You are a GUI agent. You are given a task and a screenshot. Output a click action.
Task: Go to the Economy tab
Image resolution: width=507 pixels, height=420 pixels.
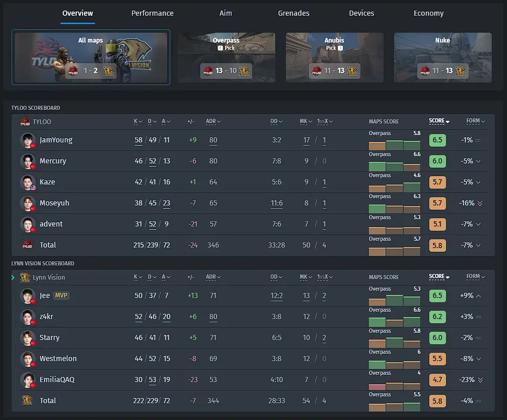click(428, 13)
